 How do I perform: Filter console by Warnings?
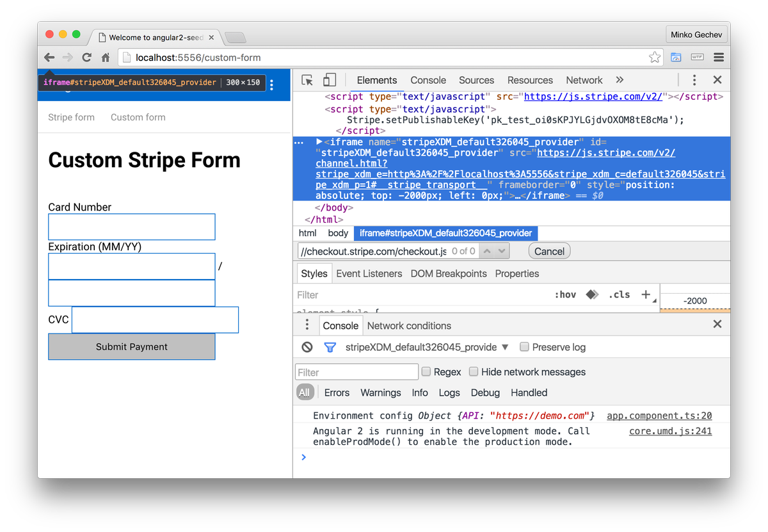(x=381, y=392)
